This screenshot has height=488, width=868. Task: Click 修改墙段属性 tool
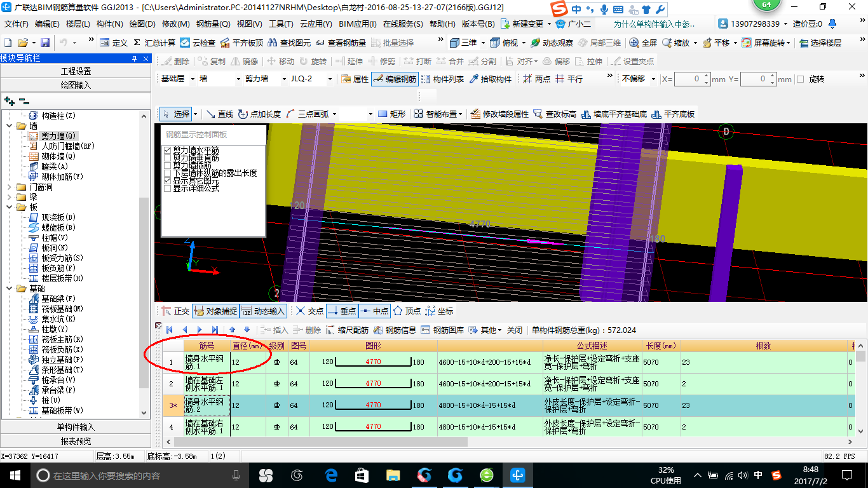[499, 114]
